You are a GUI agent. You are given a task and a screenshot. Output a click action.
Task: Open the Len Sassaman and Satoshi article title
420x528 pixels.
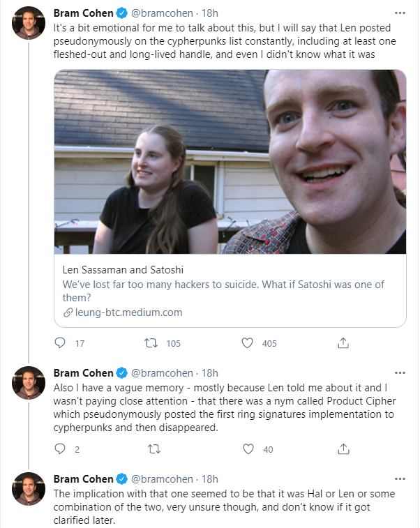pos(123,269)
